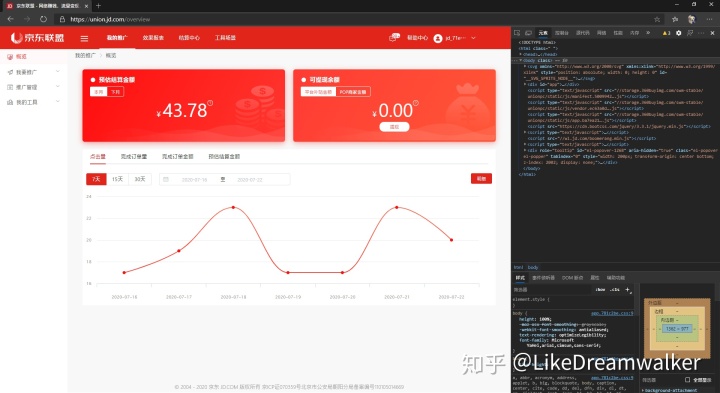720x393 pixels.
Task: Expand the jd_ account dropdown arrow
Action: coord(473,38)
